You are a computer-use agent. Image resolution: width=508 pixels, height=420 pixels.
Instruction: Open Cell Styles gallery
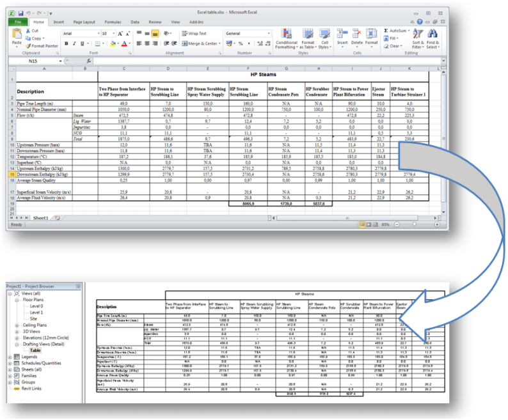coord(324,39)
